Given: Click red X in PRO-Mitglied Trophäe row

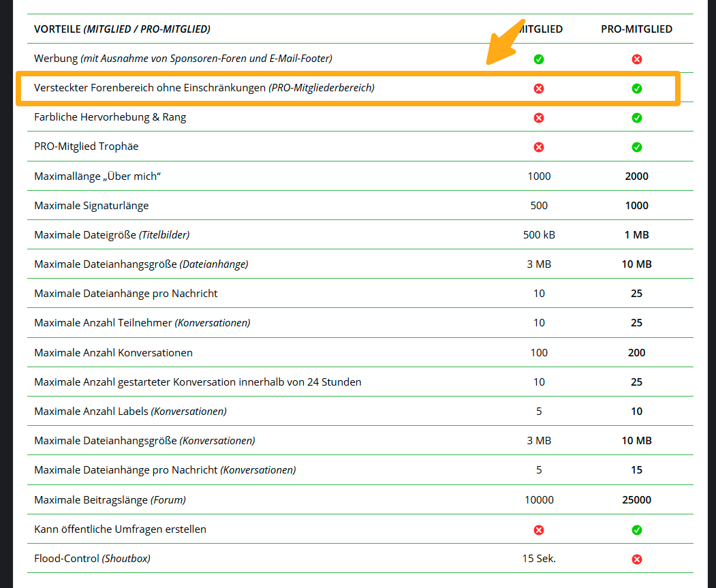Looking at the screenshot, I should [x=539, y=147].
